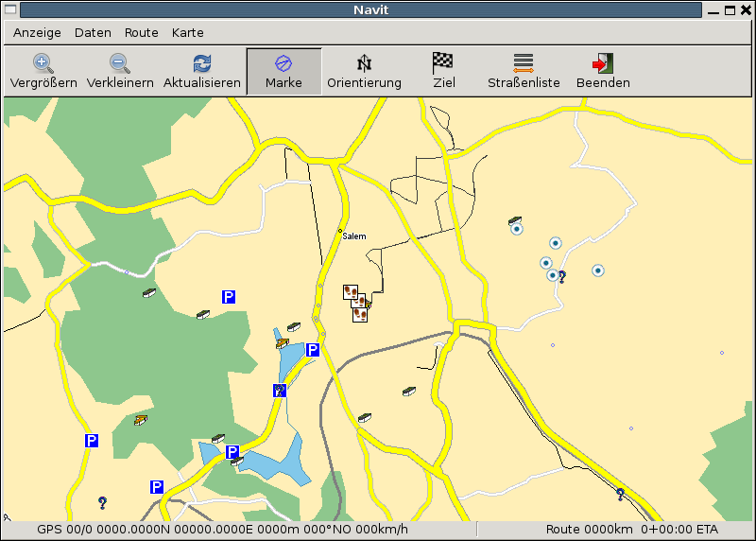The height and width of the screenshot is (541, 756).
Task: Refresh the map with Aktualisieren
Action: [x=201, y=72]
